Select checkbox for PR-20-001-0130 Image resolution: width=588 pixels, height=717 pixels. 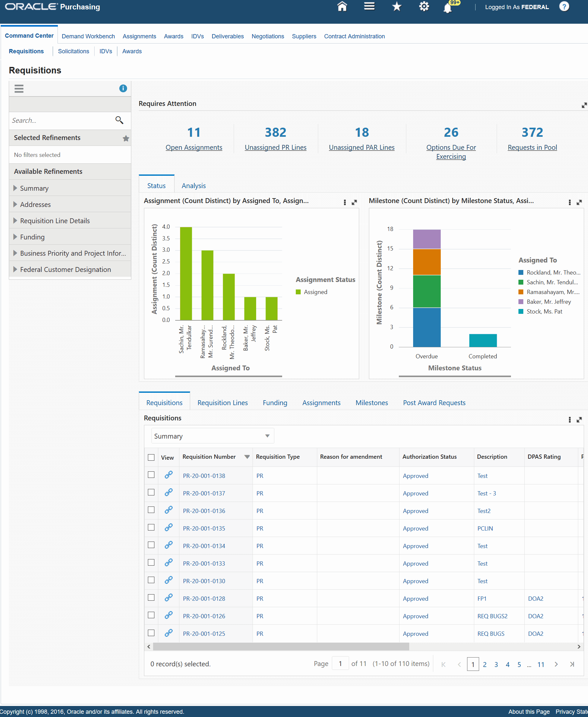point(151,580)
